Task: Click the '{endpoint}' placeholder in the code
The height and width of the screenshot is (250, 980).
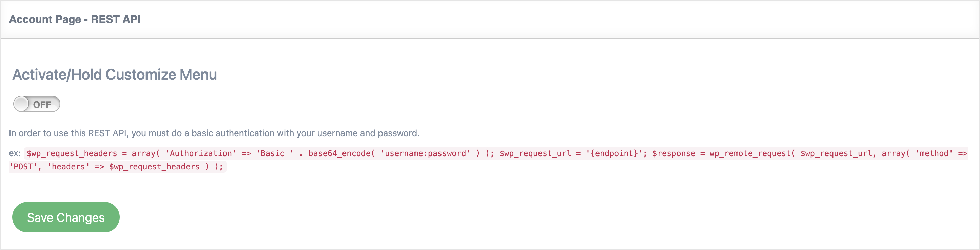Action: (614, 153)
